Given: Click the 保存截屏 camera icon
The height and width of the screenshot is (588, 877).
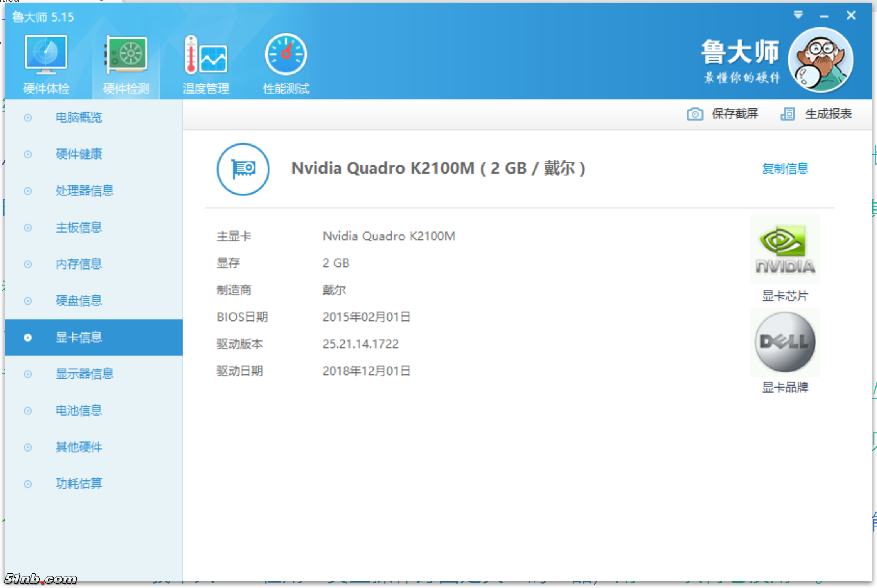Looking at the screenshot, I should point(694,114).
